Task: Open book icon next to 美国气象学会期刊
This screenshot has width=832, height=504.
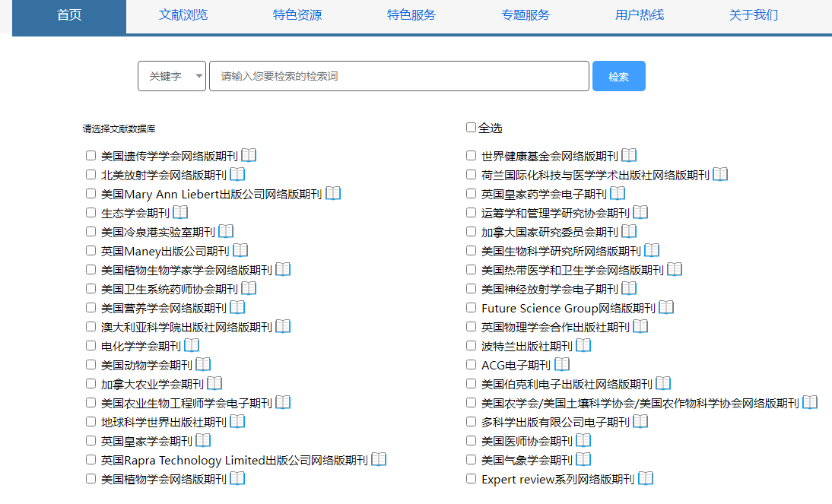Action: [x=583, y=459]
